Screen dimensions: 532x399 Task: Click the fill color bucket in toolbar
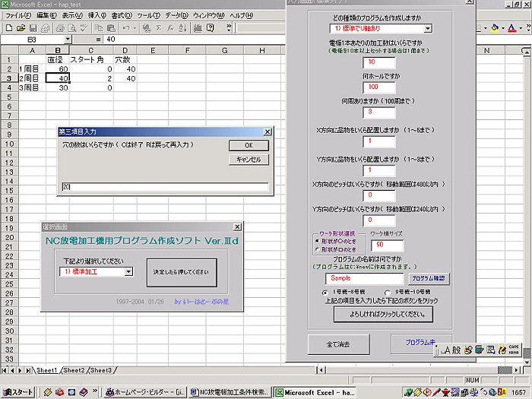click(x=495, y=28)
